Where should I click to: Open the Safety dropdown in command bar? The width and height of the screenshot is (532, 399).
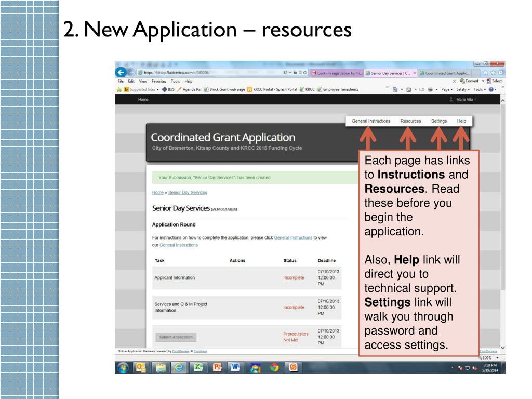point(463,89)
